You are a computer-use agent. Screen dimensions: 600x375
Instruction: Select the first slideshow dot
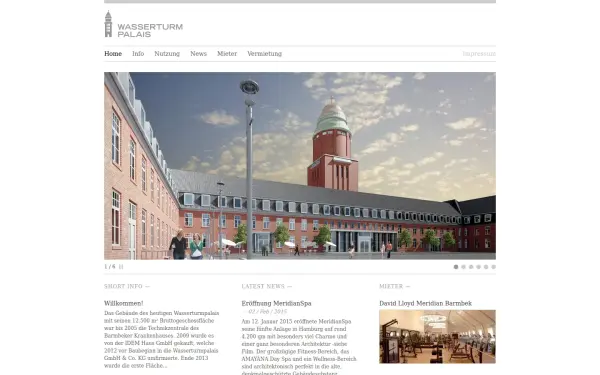(x=456, y=267)
